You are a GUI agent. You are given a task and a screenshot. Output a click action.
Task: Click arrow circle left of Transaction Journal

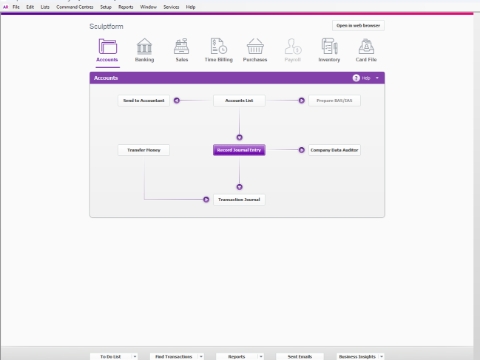click(x=206, y=199)
